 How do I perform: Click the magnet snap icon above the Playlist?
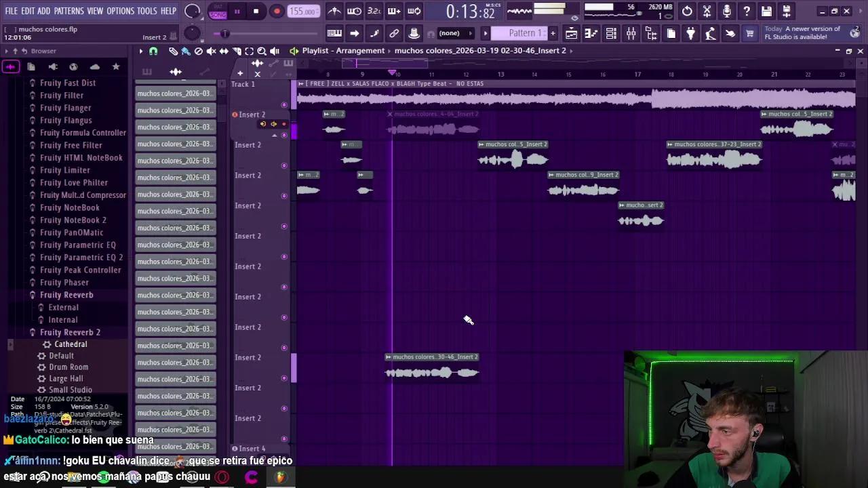pos(153,51)
